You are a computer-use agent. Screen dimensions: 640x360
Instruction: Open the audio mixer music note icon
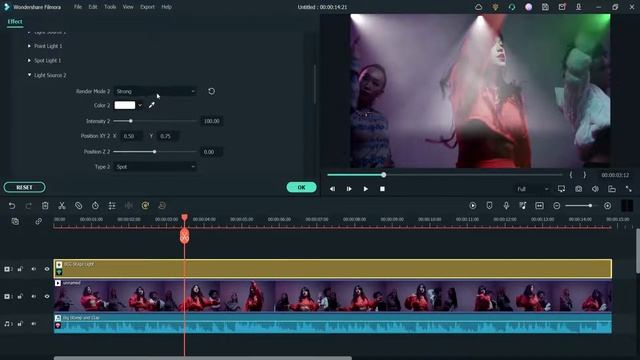click(x=523, y=206)
